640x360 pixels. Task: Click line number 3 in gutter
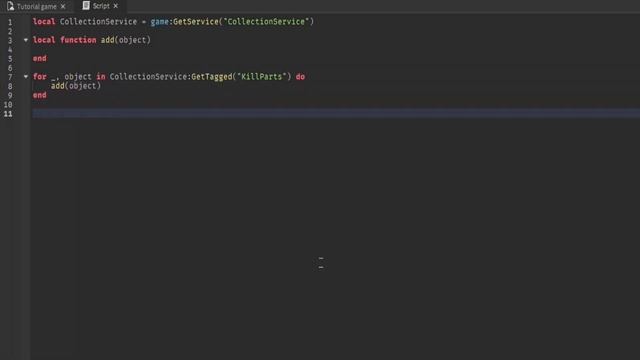(10, 40)
